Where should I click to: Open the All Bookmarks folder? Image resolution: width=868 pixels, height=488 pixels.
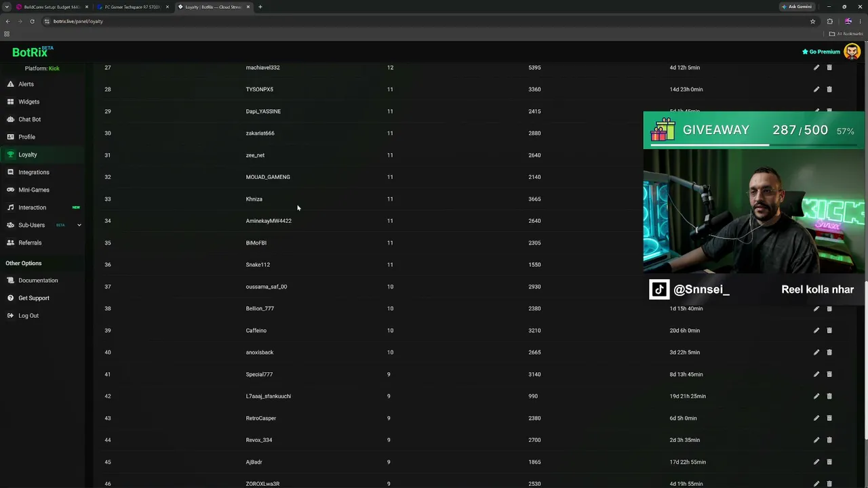[x=846, y=34]
